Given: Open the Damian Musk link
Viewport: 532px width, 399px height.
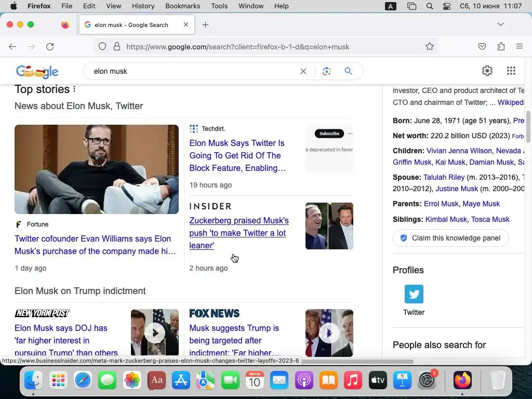Looking at the screenshot, I should 491,162.
